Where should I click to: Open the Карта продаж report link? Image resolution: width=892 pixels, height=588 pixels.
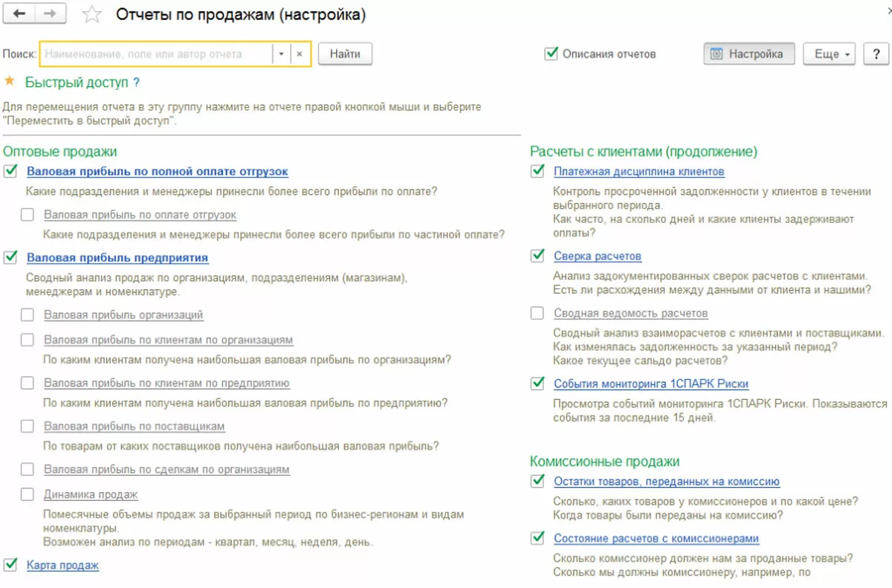click(x=62, y=565)
